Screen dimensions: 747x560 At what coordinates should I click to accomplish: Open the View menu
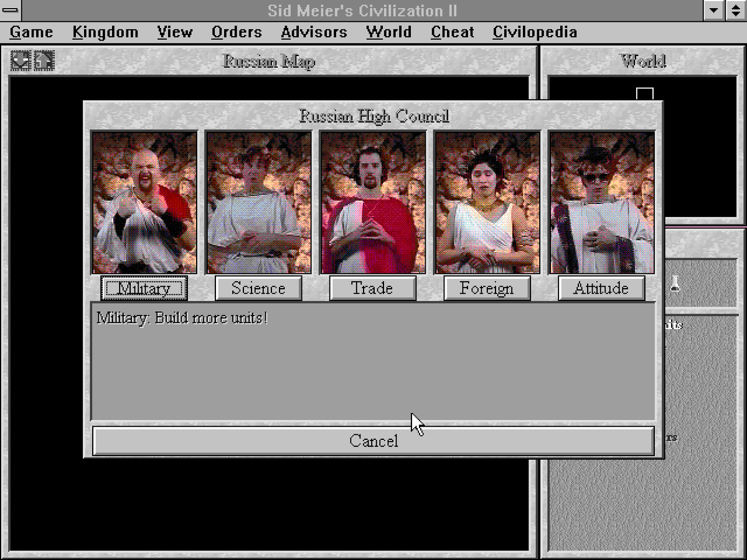tap(174, 32)
